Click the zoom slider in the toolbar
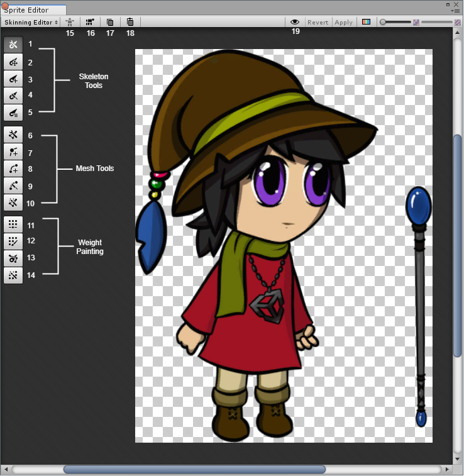Viewport: 464px width, 476px height. [396, 22]
